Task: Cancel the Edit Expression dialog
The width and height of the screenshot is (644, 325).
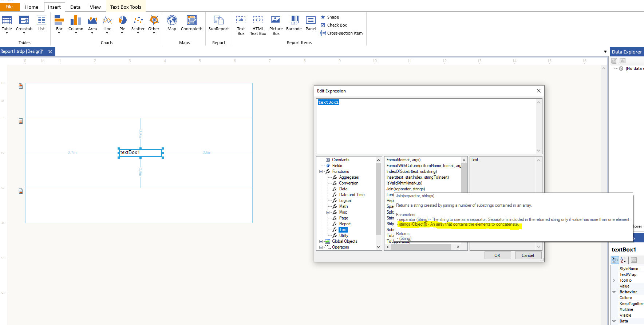Action: pos(528,255)
